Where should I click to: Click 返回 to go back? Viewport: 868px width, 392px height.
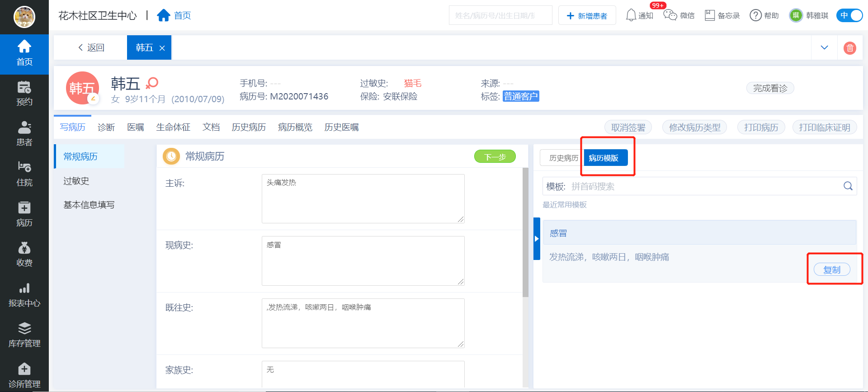tap(91, 47)
